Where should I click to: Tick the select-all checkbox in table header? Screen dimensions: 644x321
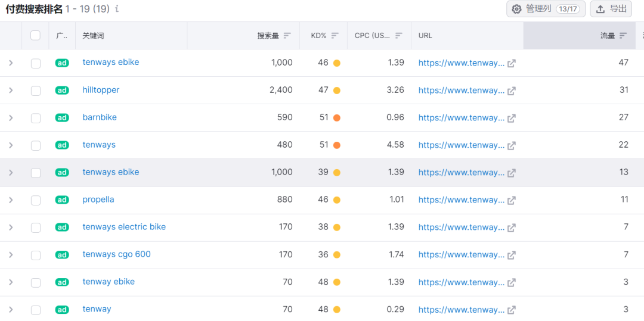[x=35, y=36]
